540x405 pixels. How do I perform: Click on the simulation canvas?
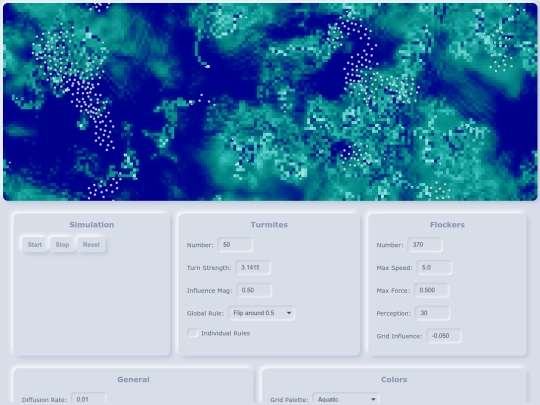[270, 102]
